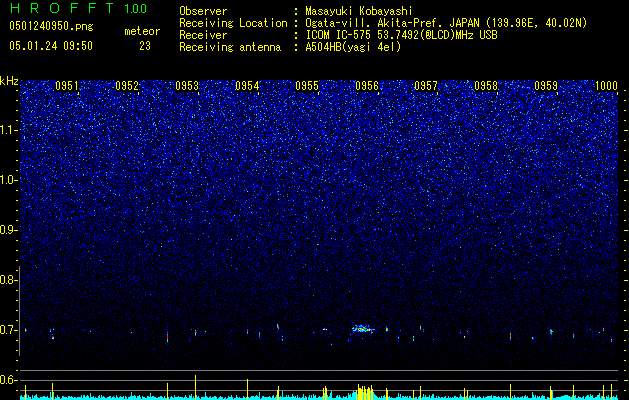Click the 0.9 frequency axis label
629x400 pixels.
coord(8,230)
